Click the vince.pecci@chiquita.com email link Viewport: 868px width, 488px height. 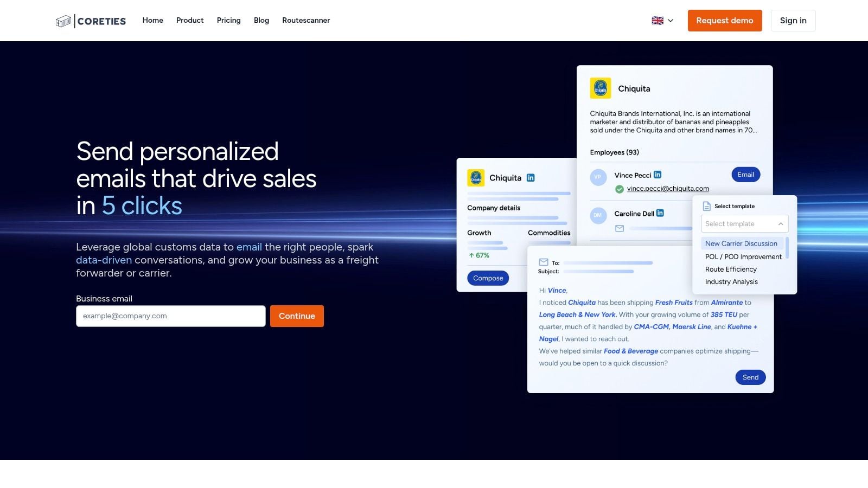pyautogui.click(x=668, y=189)
